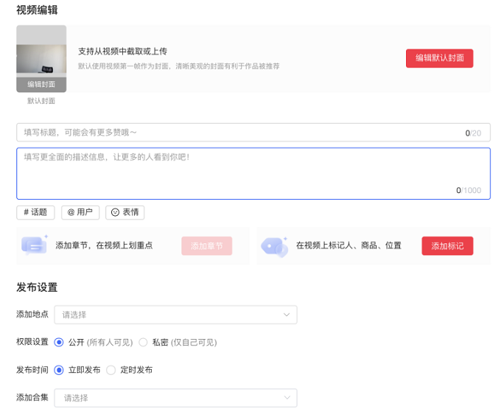This screenshot has height=420, width=504.
Task: Click the default cover thumbnail image
Action: (41, 55)
